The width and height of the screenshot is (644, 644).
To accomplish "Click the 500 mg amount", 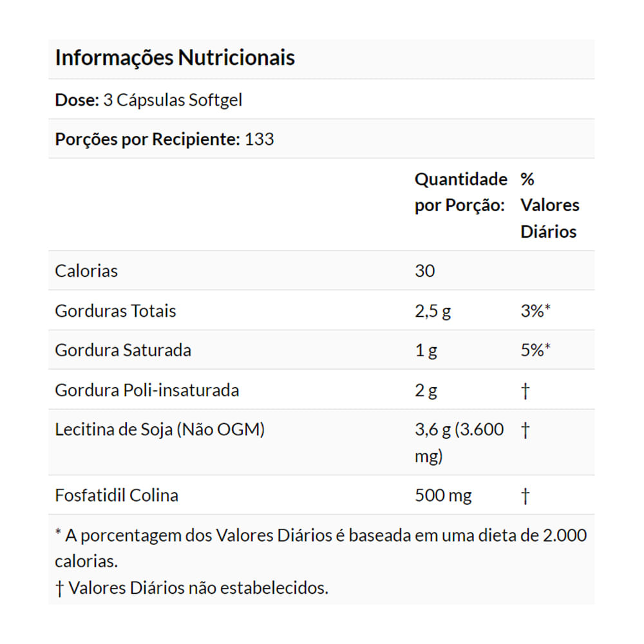I will click(x=444, y=496).
